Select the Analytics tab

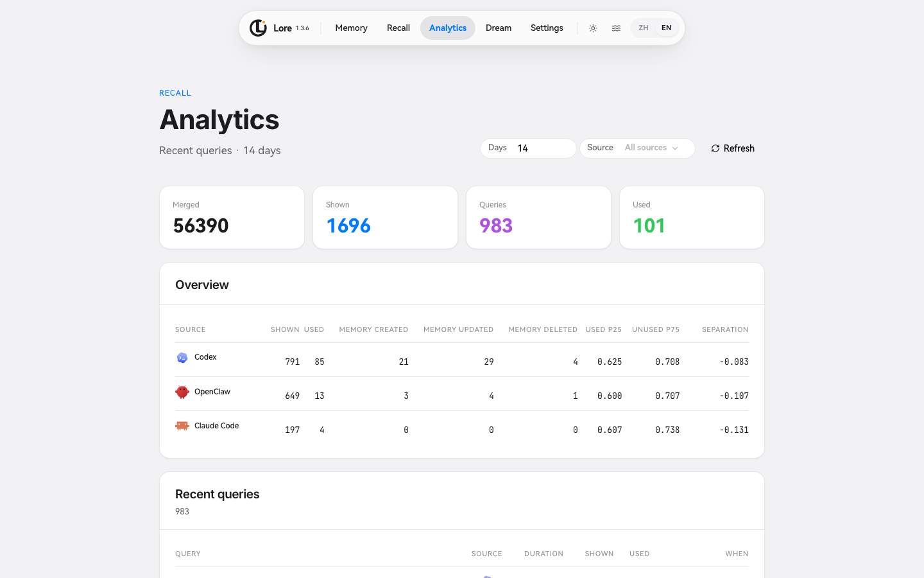(x=448, y=28)
